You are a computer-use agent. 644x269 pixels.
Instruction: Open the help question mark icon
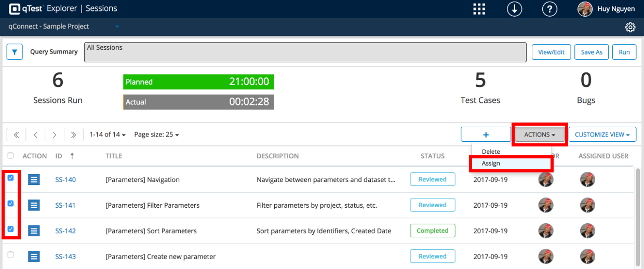(549, 9)
